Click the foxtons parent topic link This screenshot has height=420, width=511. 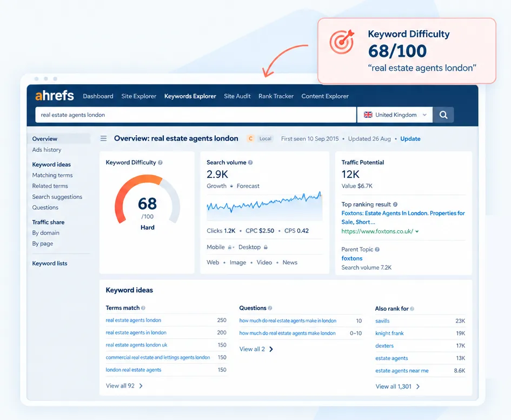click(351, 258)
